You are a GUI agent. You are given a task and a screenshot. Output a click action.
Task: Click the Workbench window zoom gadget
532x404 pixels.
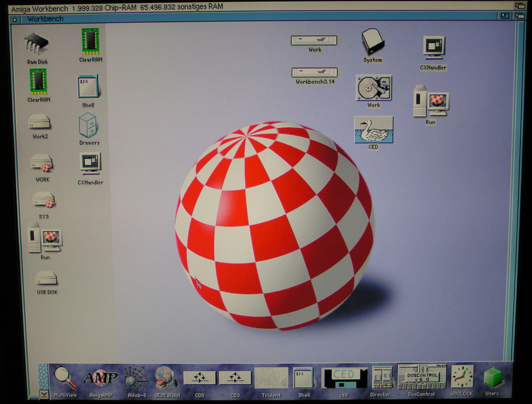tap(505, 16)
